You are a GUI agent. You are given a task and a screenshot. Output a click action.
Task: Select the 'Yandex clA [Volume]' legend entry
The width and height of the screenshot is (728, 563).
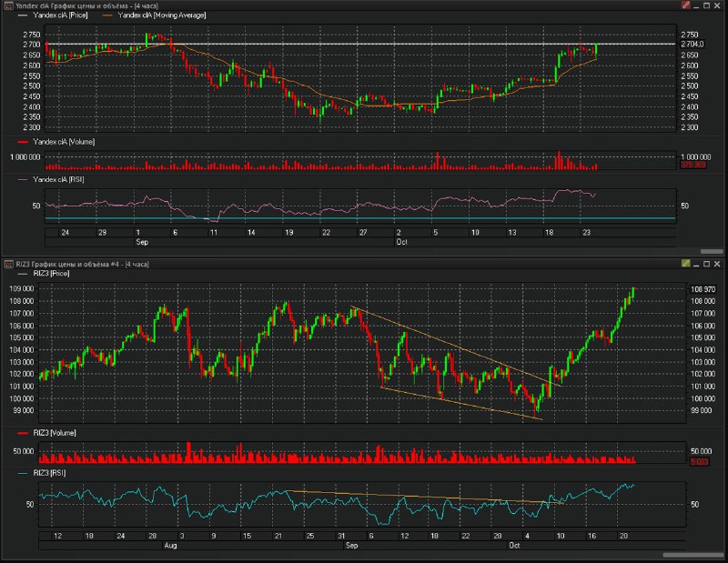coord(56,142)
